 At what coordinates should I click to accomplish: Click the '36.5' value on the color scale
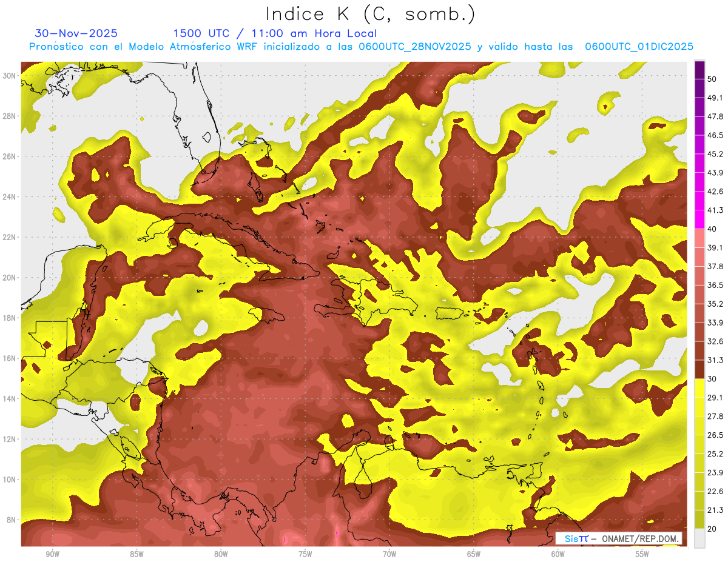pyautogui.click(x=715, y=285)
